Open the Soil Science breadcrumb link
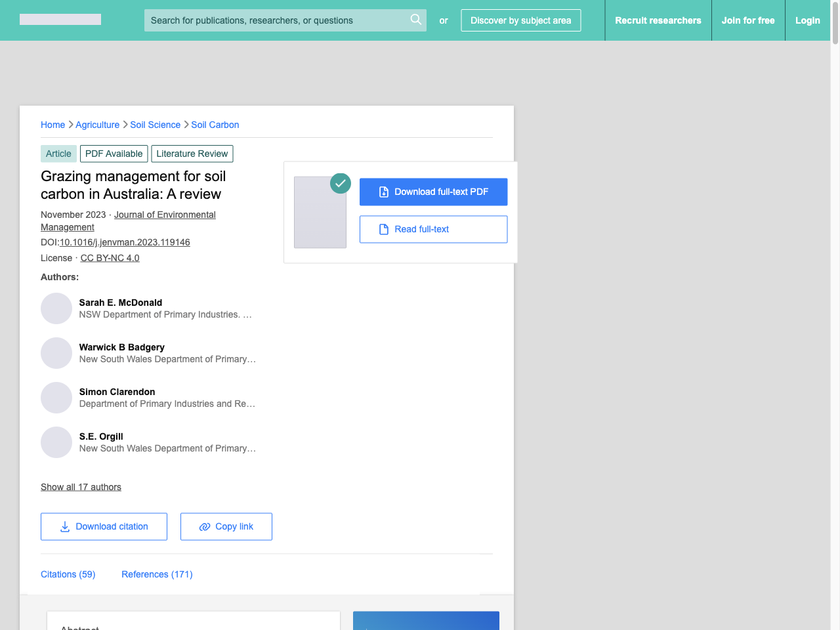This screenshot has height=630, width=840. [x=155, y=125]
